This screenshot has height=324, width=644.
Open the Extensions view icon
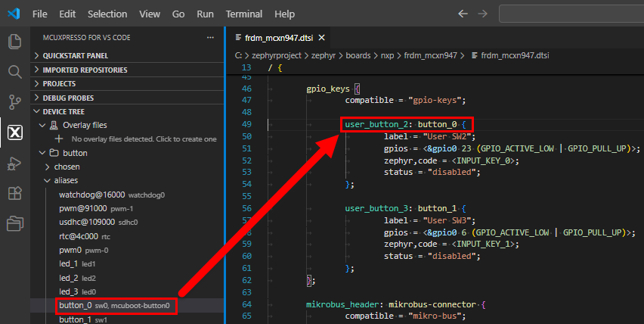coord(15,193)
